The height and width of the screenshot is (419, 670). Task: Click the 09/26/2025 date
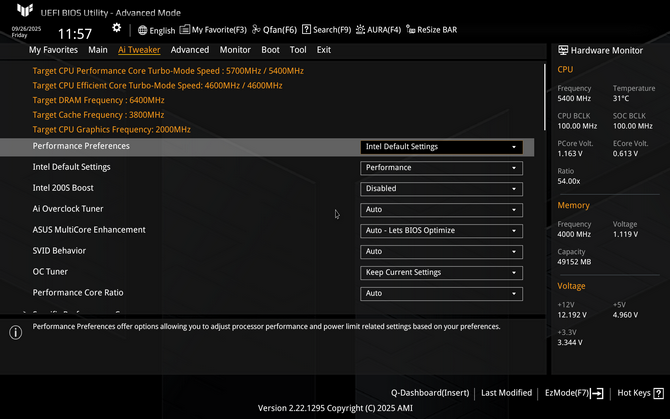[26, 29]
